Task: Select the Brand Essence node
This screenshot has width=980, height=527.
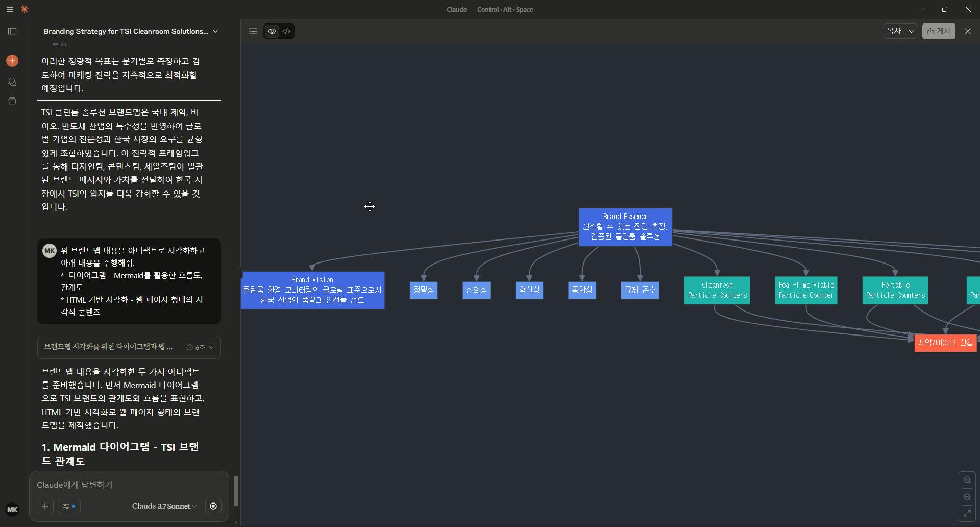Action: (625, 227)
